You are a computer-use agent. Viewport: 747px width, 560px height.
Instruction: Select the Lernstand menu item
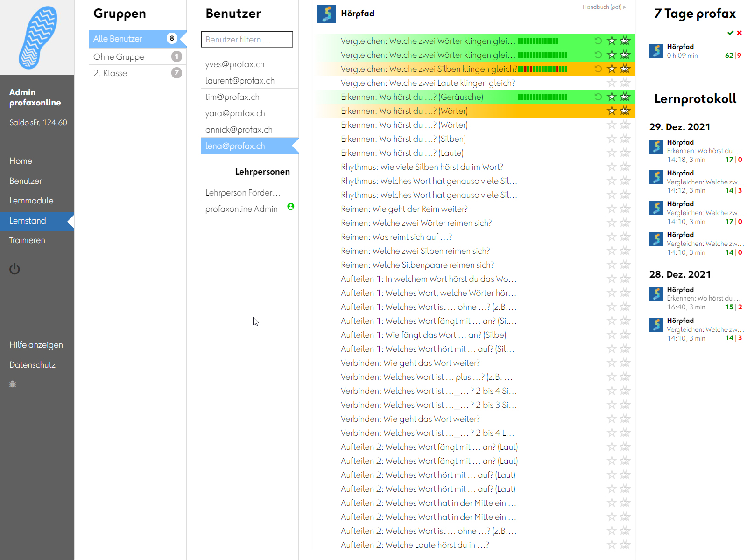click(37, 221)
